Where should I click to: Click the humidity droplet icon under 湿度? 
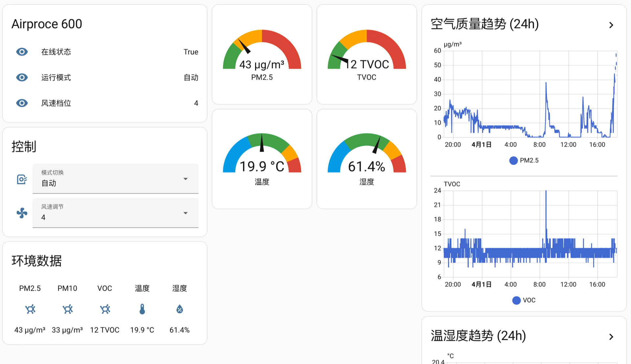(x=179, y=309)
